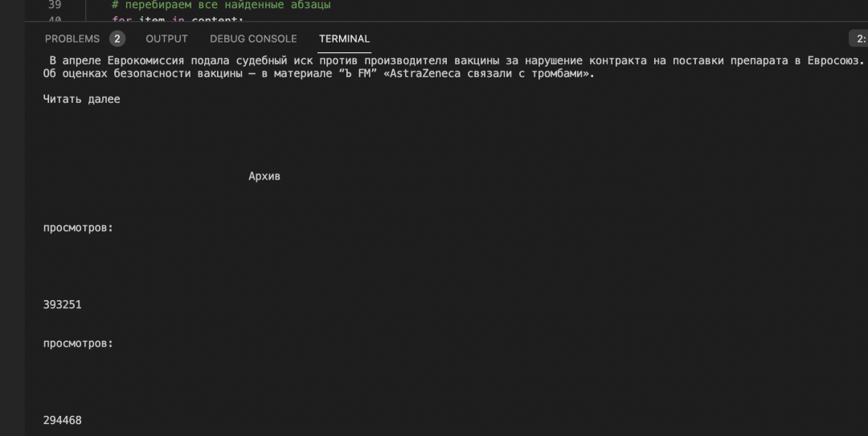Click the 'Архив' text in the terminal
The width and height of the screenshot is (868, 436).
coord(264,176)
